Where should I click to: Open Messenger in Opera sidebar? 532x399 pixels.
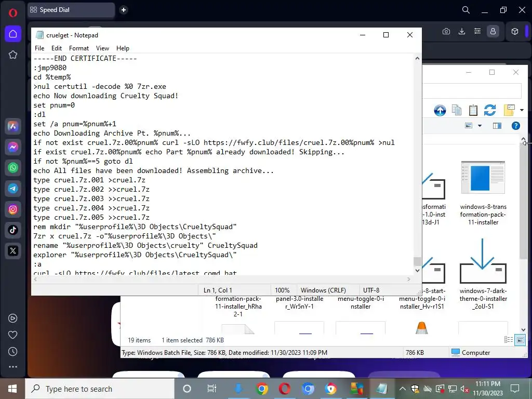click(x=13, y=147)
